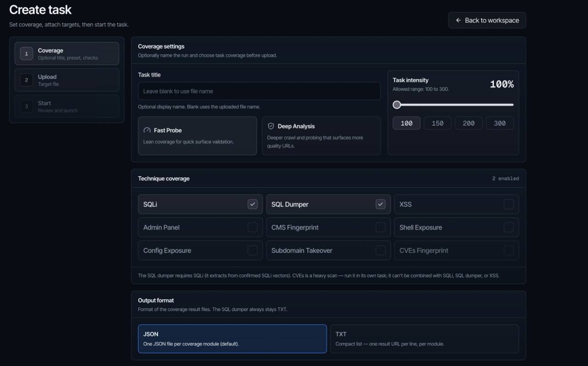Choose TXT output format

pos(424,339)
